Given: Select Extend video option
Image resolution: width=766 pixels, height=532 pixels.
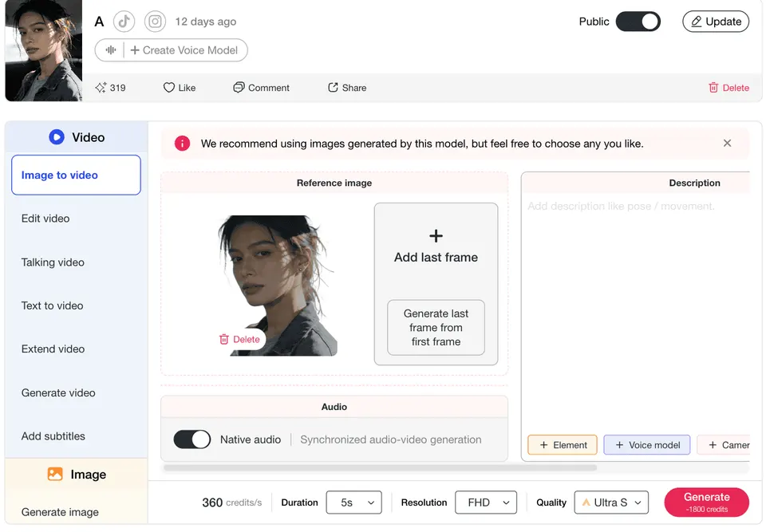Looking at the screenshot, I should click(53, 349).
